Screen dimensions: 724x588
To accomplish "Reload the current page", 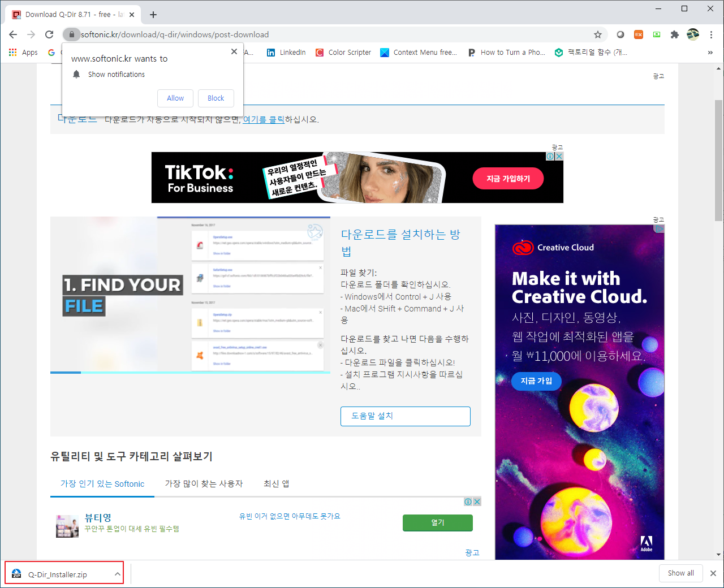I will click(x=49, y=34).
